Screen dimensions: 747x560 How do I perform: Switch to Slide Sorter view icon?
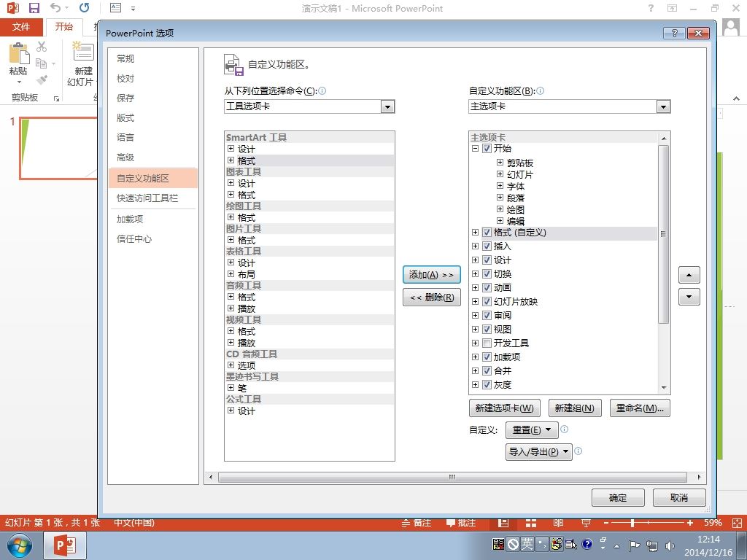coord(531,523)
